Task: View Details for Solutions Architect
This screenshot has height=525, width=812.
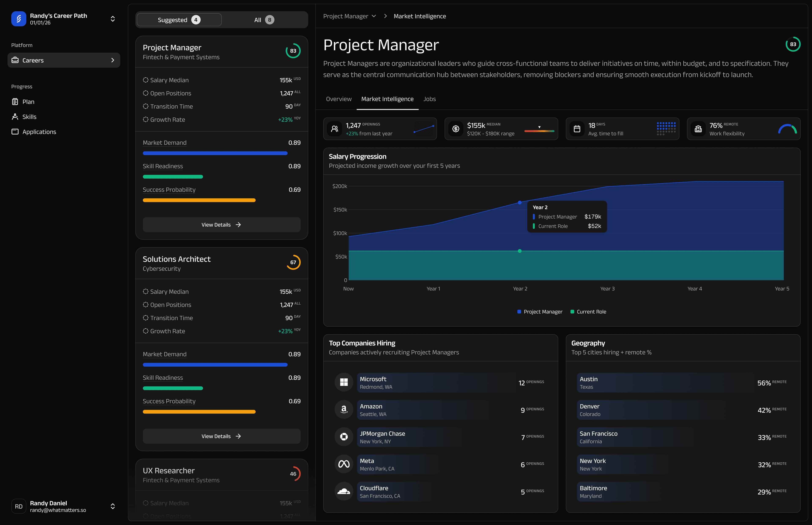Action: click(x=221, y=436)
